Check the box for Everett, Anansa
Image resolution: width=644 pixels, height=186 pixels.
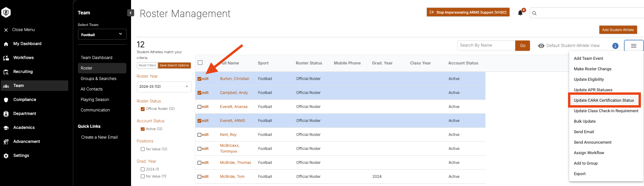click(199, 107)
